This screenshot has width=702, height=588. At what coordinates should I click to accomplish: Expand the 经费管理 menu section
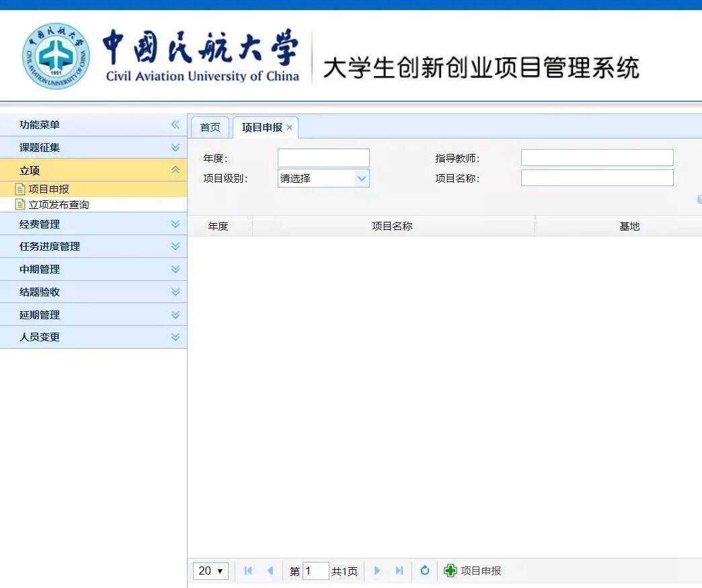(x=174, y=224)
